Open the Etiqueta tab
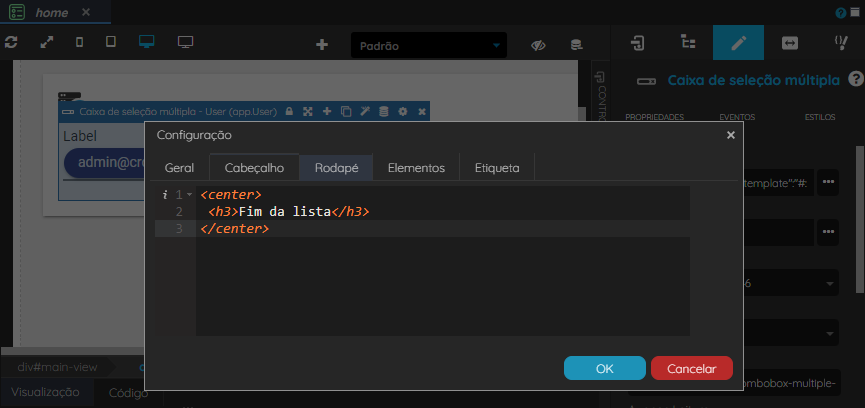 (x=497, y=168)
